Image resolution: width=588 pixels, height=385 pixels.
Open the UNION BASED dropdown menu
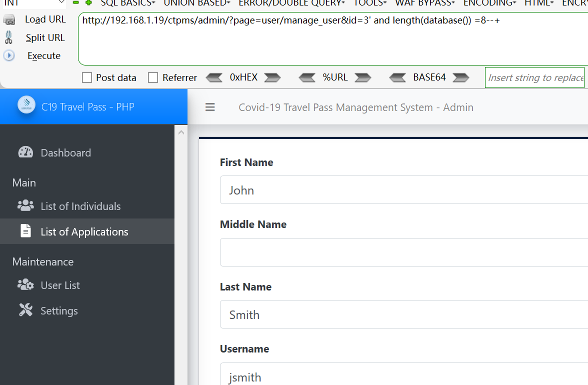click(x=197, y=3)
